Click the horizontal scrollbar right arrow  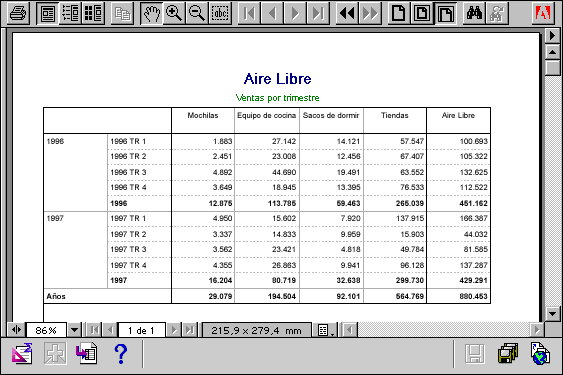click(x=537, y=330)
